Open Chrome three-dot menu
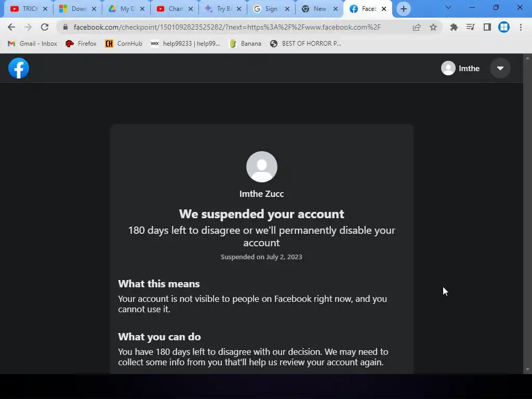The height and width of the screenshot is (399, 532). coord(521,27)
